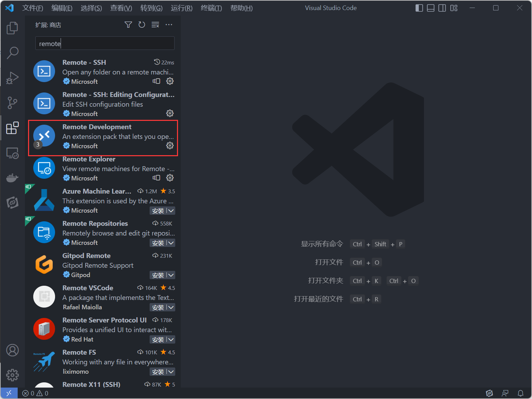Open the 文件(F) menu
The height and width of the screenshot is (399, 532).
(x=33, y=8)
